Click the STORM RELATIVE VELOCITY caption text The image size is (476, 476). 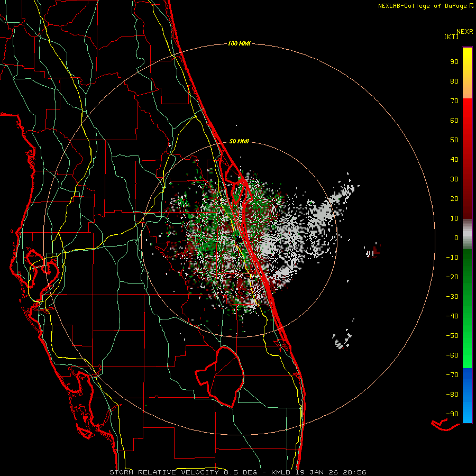click(x=164, y=472)
